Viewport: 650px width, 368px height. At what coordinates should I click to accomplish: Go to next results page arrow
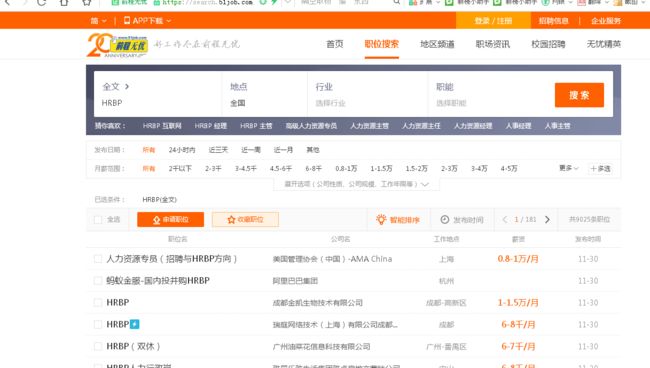547,220
